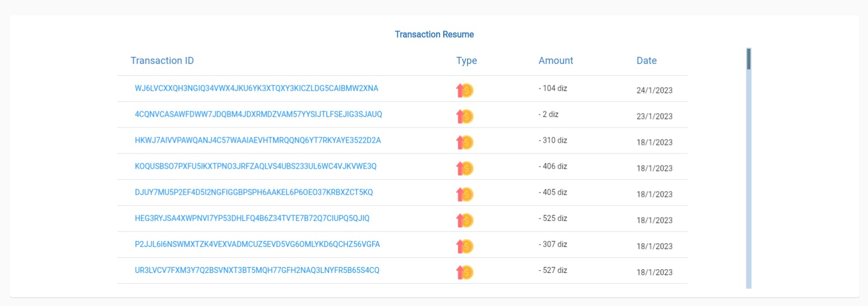Screen dimensions: 868x306
Task: Click the coin icon in the P2JJL6I6NS row
Action: (x=465, y=246)
